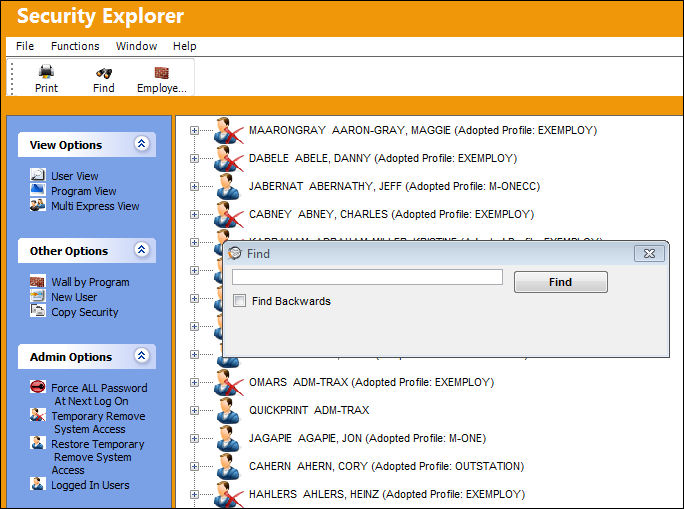The width and height of the screenshot is (684, 509).
Task: Open the Functions menu
Action: 75,46
